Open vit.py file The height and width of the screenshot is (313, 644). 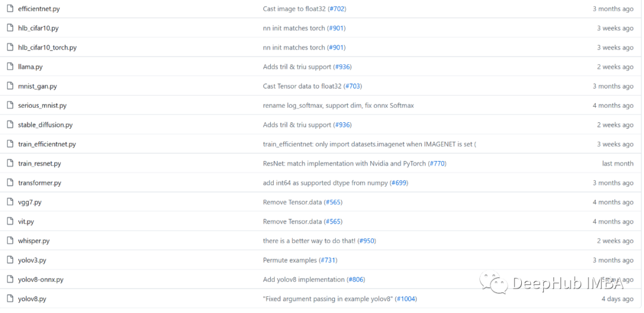[26, 222]
